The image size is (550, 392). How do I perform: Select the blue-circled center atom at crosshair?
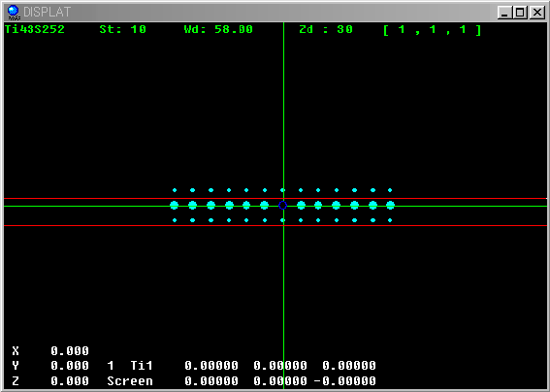282,206
